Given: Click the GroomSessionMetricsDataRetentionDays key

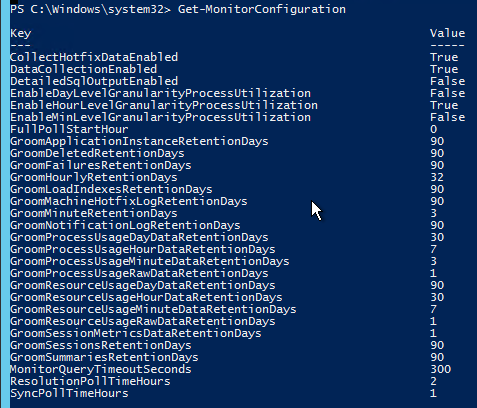Looking at the screenshot, I should (x=136, y=333).
